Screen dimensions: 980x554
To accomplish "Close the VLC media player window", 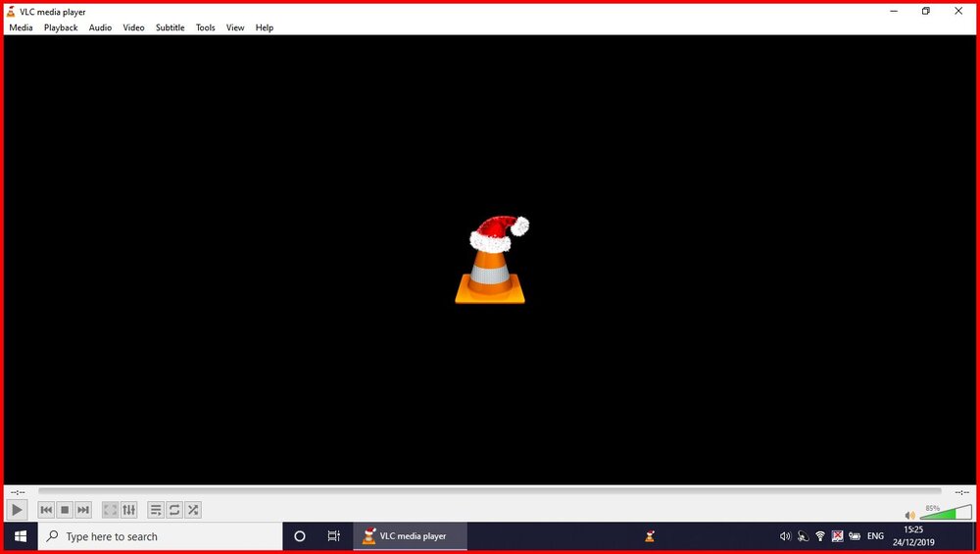I will pyautogui.click(x=958, y=11).
